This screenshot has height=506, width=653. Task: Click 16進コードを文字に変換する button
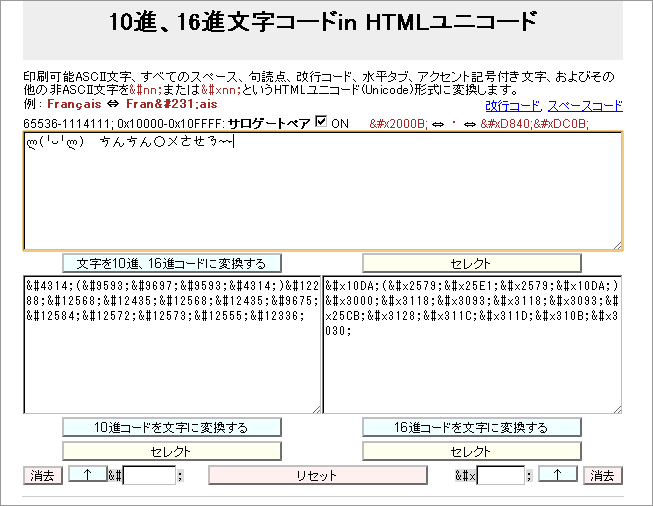pos(471,427)
